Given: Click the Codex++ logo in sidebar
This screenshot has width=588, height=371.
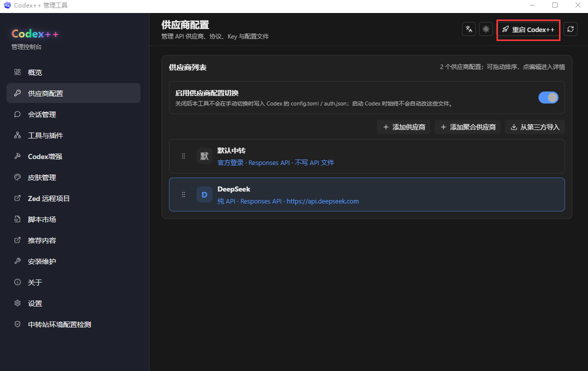Looking at the screenshot, I should 35,34.
